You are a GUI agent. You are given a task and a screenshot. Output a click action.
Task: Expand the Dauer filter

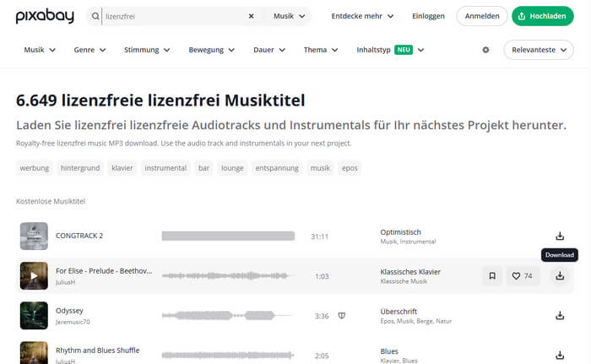pyautogui.click(x=269, y=50)
